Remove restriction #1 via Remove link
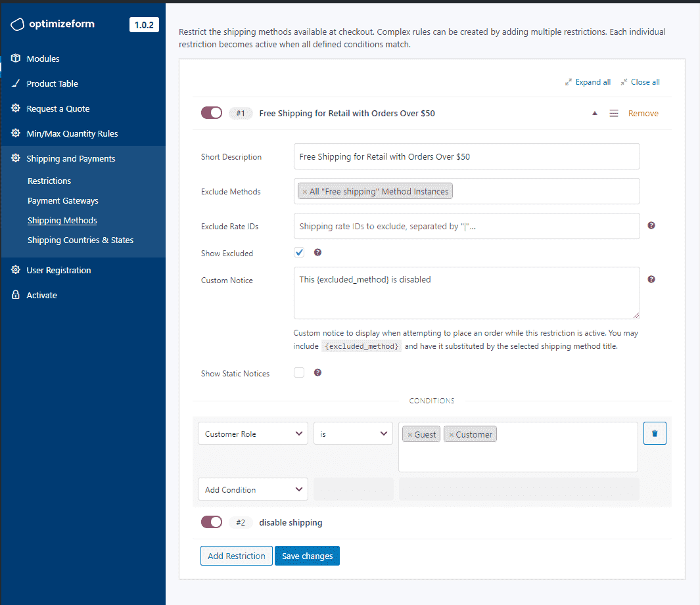The image size is (700, 605). 643,114
